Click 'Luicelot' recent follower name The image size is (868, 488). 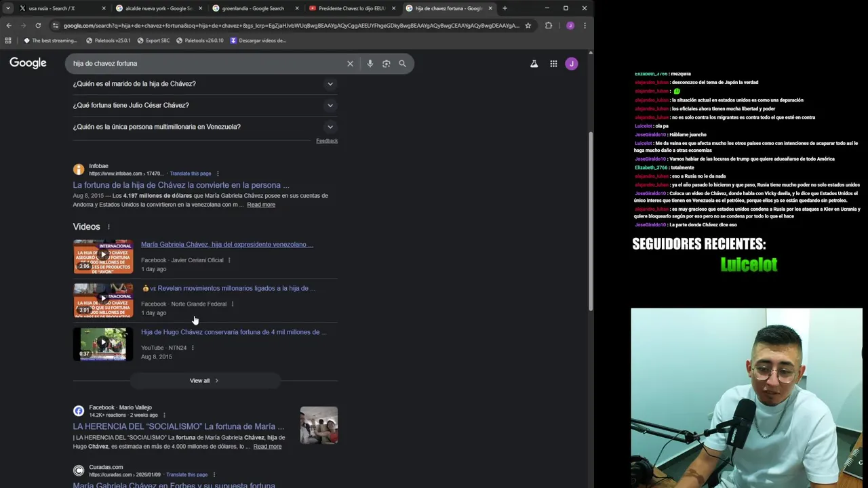(749, 265)
